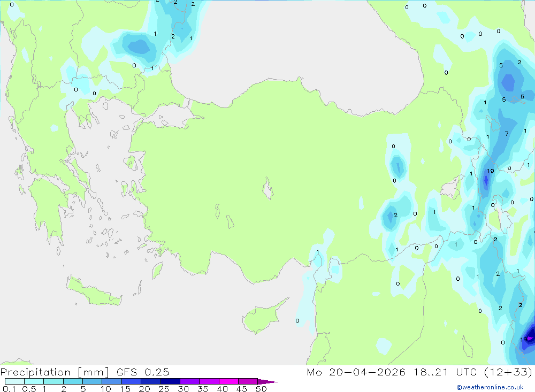Click the 2–5 mm legend color box
Image resolution: width=535 pixels, height=392 pixels.
(x=73, y=381)
